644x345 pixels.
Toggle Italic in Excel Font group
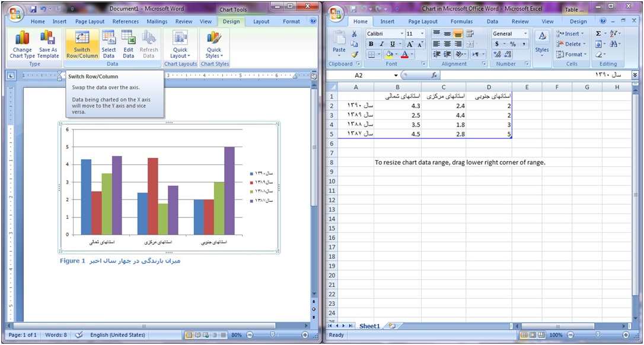(381, 44)
